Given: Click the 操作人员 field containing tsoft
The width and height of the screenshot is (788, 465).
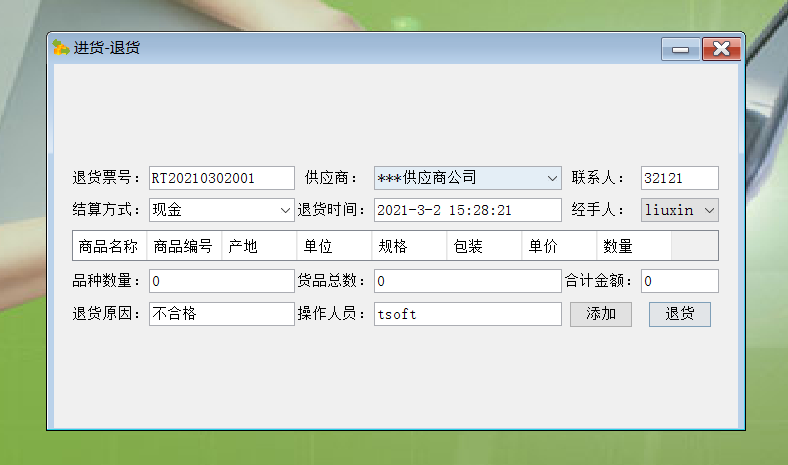Looking at the screenshot, I should [x=467, y=314].
